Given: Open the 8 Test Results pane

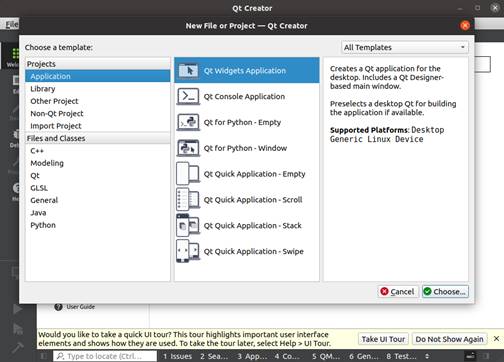Looking at the screenshot, I should click(x=401, y=356).
